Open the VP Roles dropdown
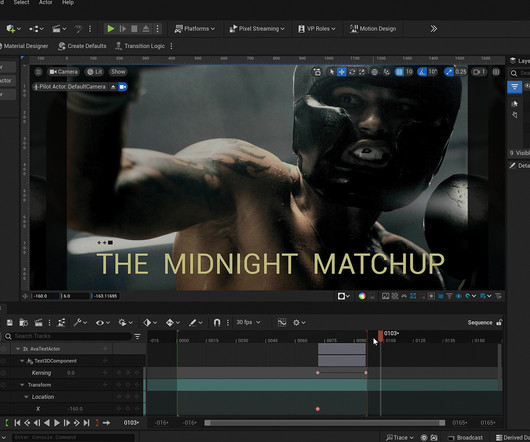The image size is (530, 442). click(317, 29)
